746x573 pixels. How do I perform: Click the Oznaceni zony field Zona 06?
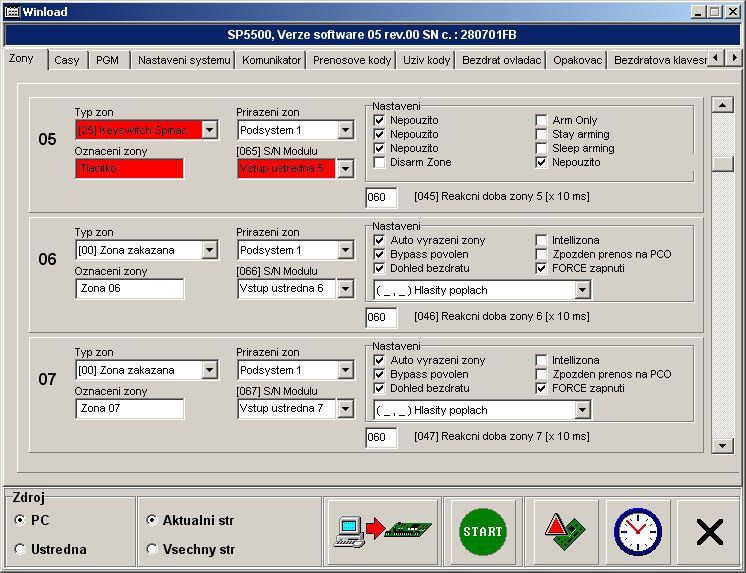click(x=130, y=289)
